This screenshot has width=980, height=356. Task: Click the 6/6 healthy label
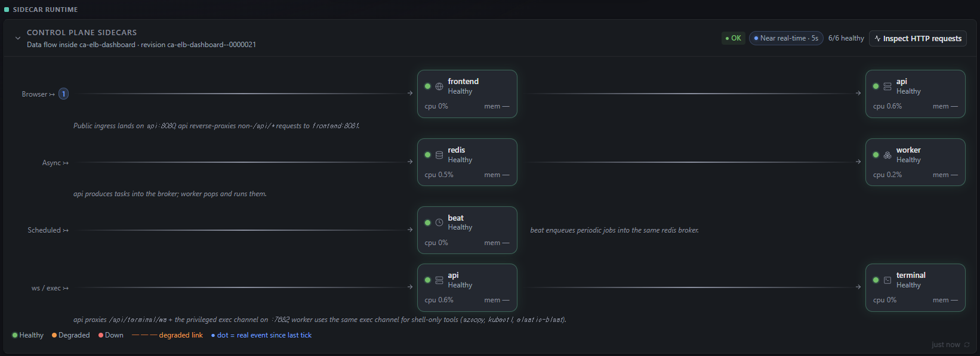(x=846, y=38)
